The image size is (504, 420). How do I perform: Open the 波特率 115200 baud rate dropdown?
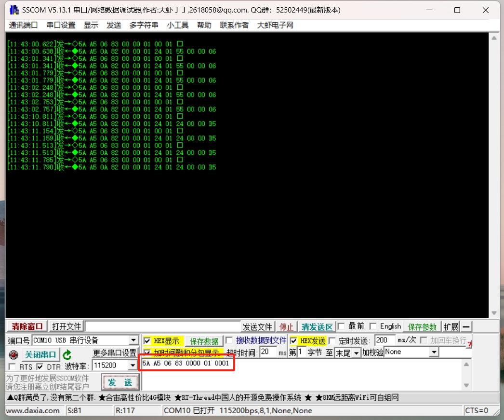[x=133, y=366]
